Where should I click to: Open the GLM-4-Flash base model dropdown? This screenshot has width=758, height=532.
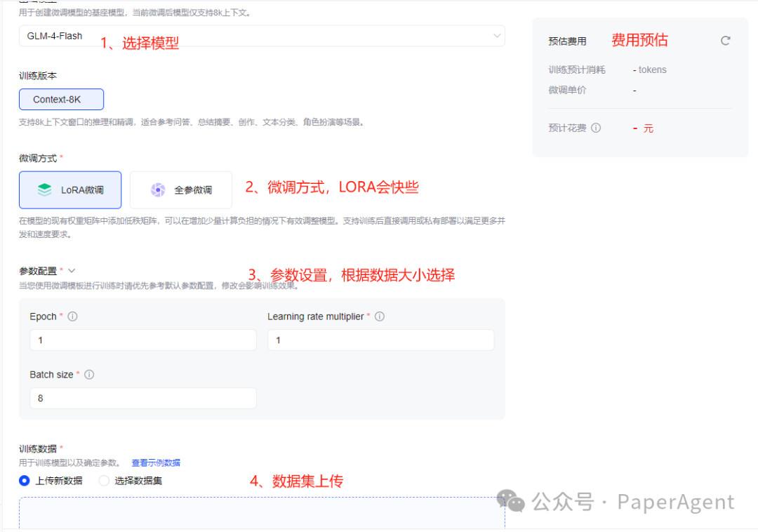pos(261,36)
